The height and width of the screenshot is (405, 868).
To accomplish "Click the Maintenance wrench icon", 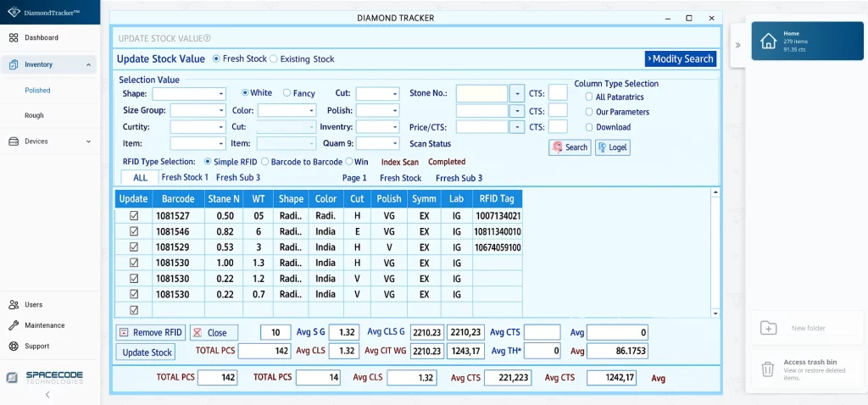I will [x=13, y=325].
